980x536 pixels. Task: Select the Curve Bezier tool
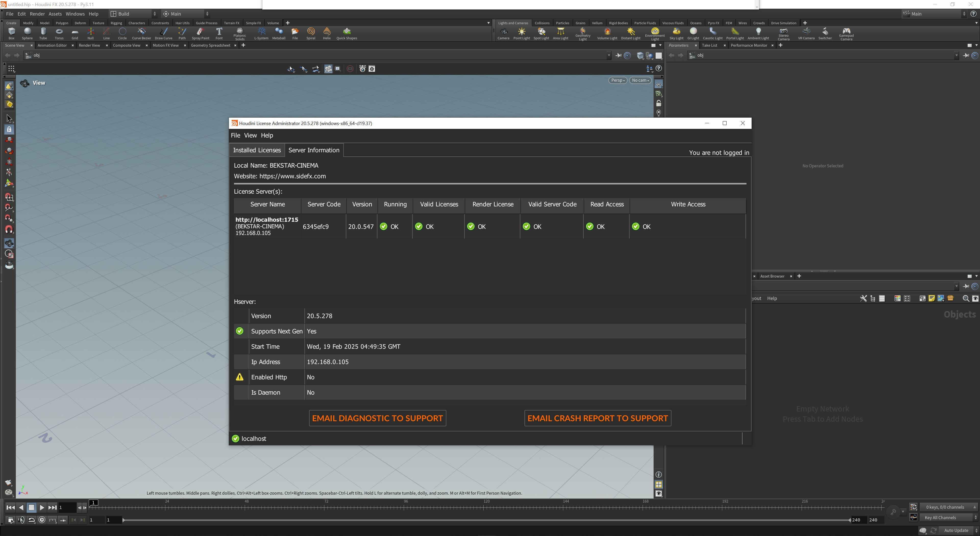[141, 33]
